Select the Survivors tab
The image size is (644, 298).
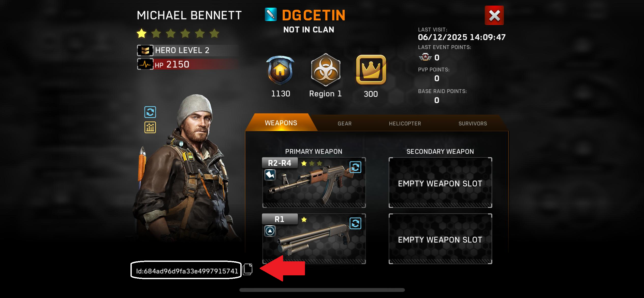(x=473, y=124)
